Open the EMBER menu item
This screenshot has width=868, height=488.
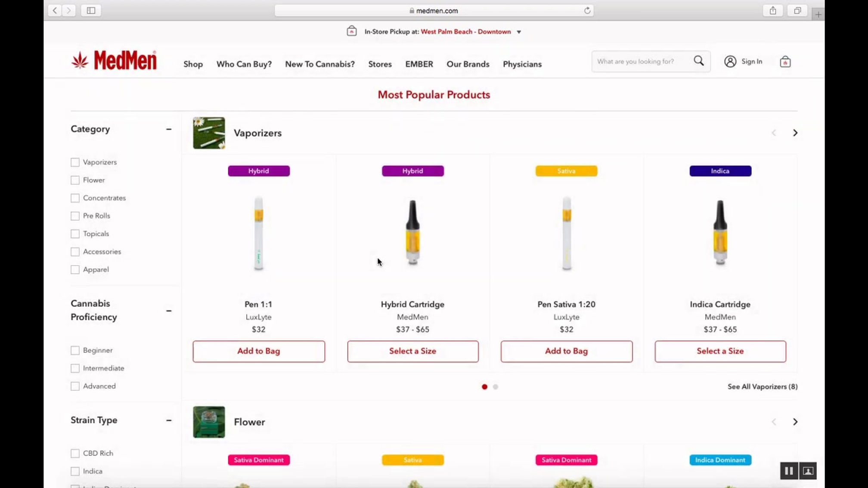[x=419, y=64]
